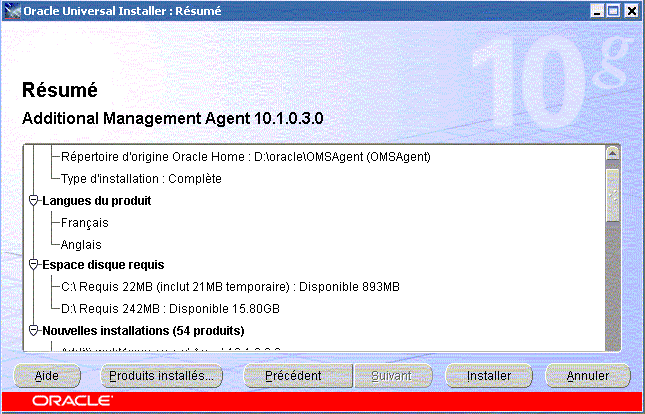Collapse Nouvelles installations (54 produits) node
The height and width of the screenshot is (414, 645).
(33, 330)
